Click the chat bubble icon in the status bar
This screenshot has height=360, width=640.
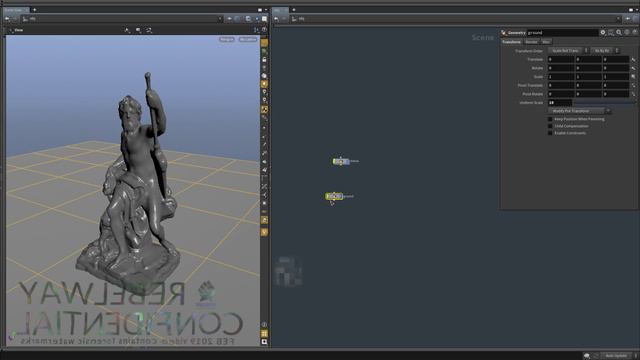pos(587,356)
